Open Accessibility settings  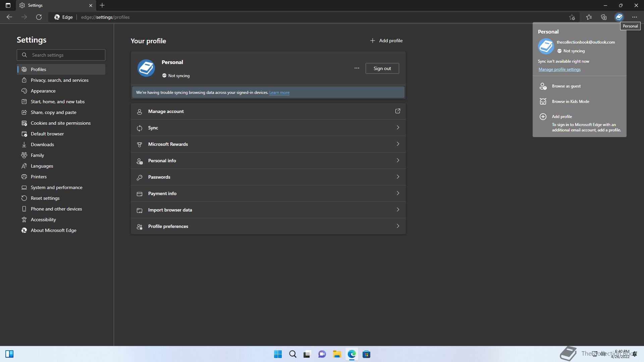pos(61,220)
